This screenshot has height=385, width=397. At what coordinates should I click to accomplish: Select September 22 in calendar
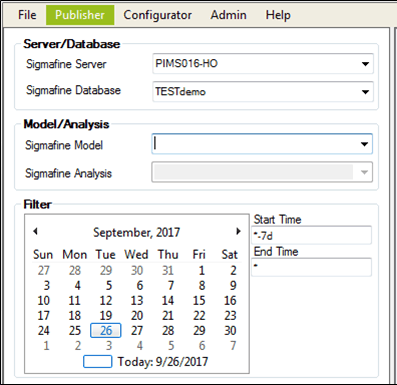point(199,316)
